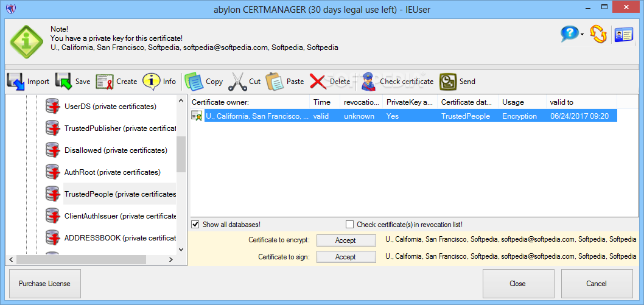Click the Save toolbar icon
Screen dimensions: 644x305
pyautogui.click(x=64, y=82)
